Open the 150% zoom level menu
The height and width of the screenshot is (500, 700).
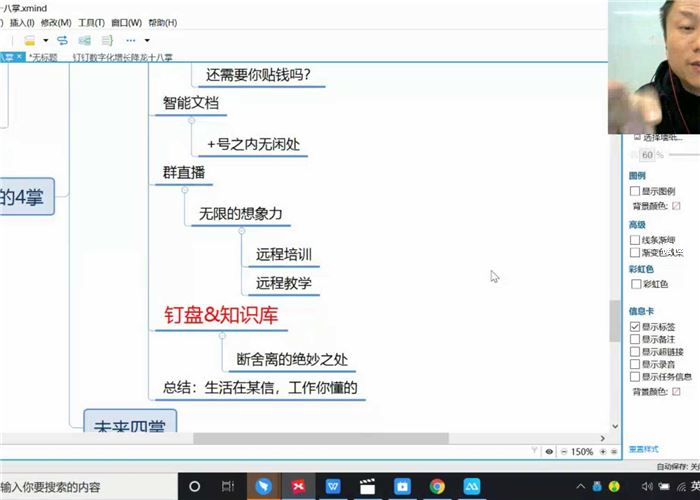point(583,452)
